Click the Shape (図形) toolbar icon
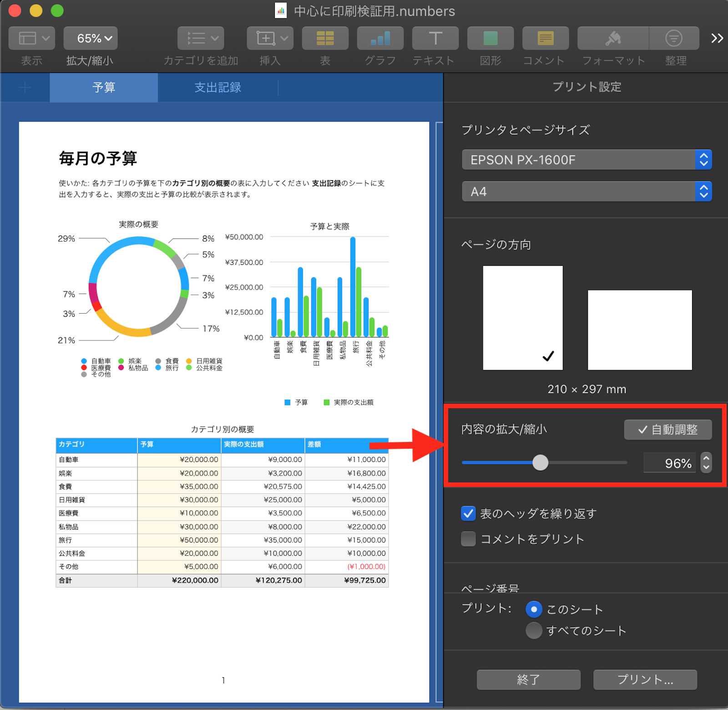The width and height of the screenshot is (728, 710). (x=490, y=38)
